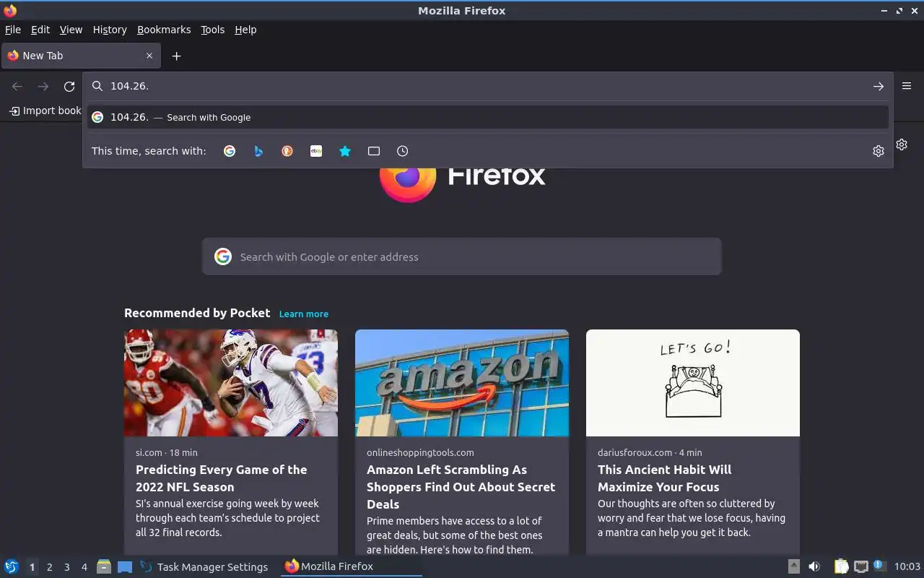
Task: Search bookmarks using the star icon
Action: 345,151
